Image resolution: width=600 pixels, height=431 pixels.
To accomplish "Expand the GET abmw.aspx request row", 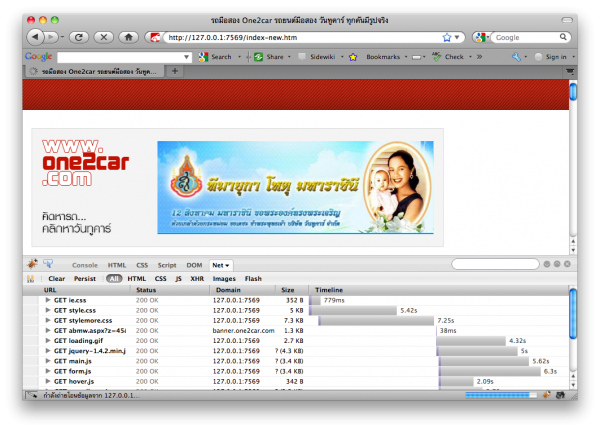I will coord(48,330).
